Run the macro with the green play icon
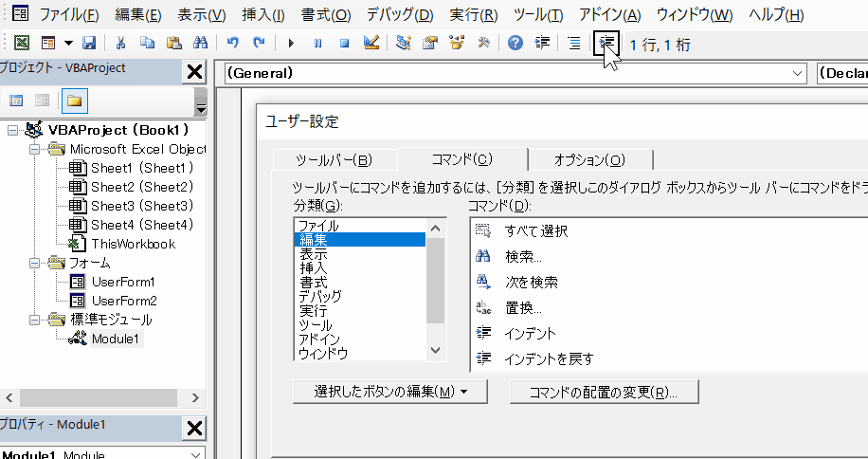 point(291,43)
